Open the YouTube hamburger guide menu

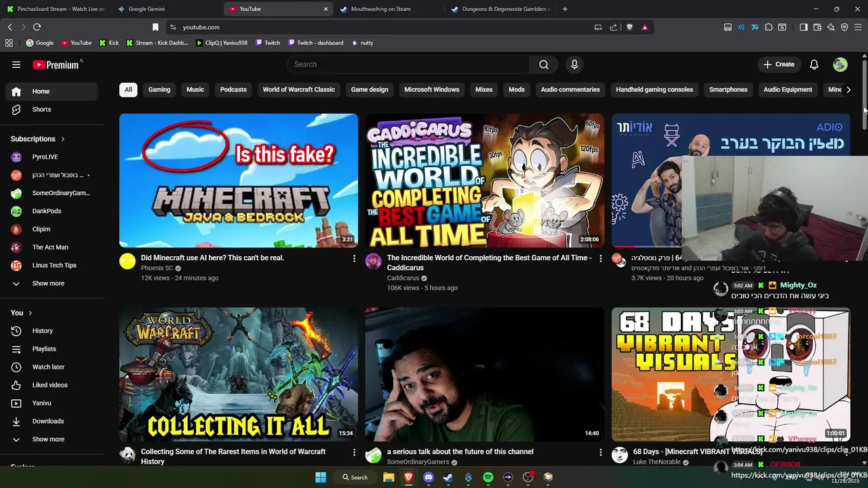point(16,64)
